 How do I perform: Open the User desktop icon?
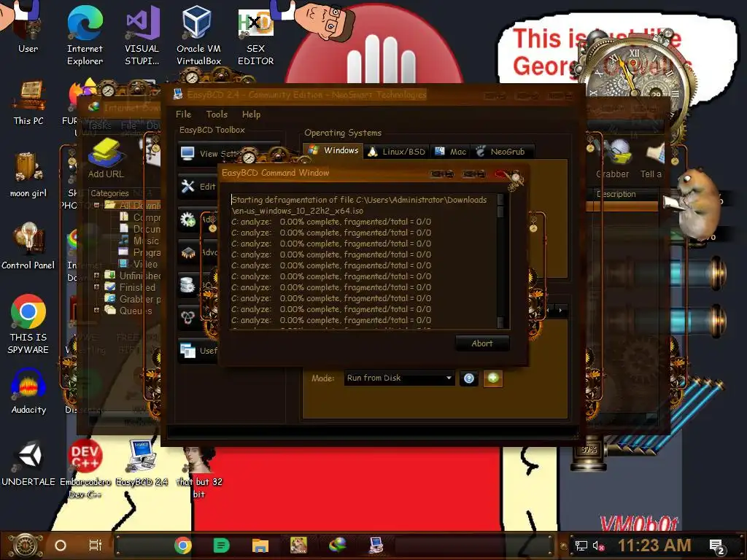pos(28,28)
